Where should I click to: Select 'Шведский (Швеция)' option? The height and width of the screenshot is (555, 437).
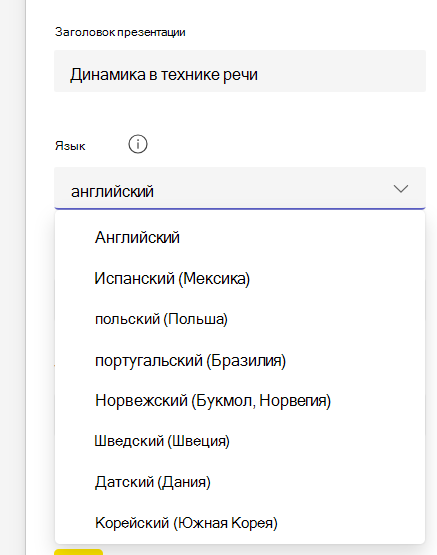(x=240, y=441)
